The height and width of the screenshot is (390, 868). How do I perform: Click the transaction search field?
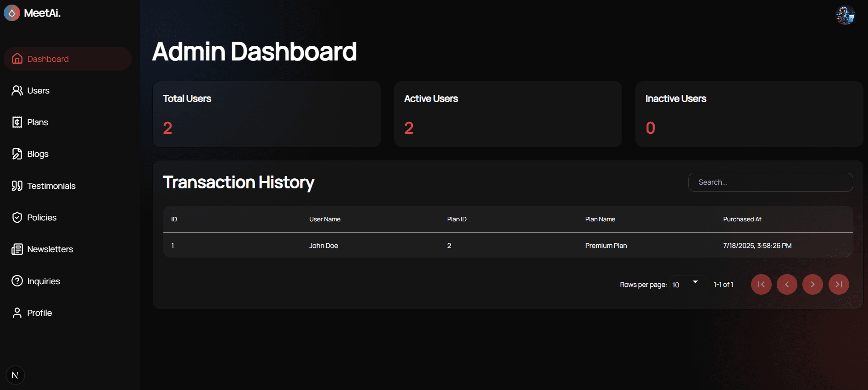[x=770, y=182]
